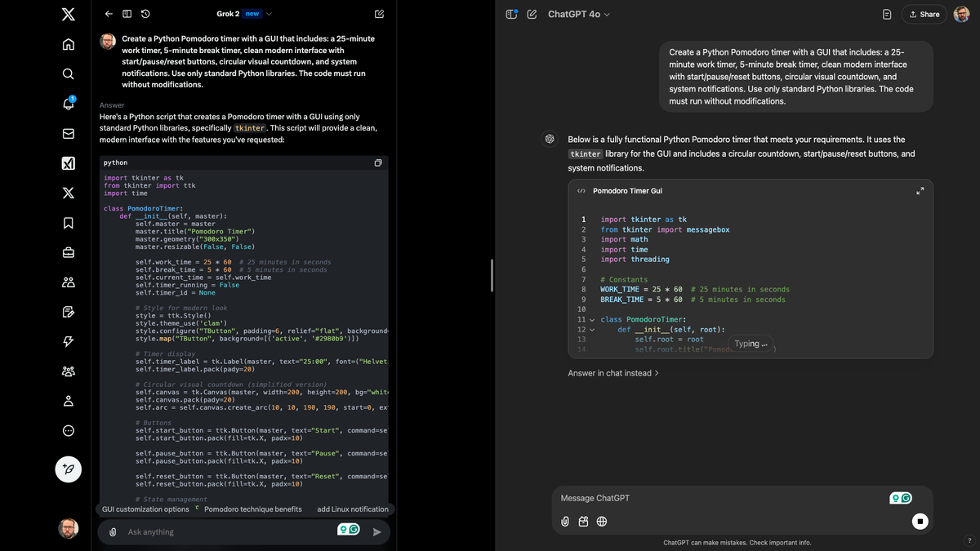Collapse the class PomodoroTimer code fold arrow
The height and width of the screenshot is (551, 980).
click(x=592, y=320)
